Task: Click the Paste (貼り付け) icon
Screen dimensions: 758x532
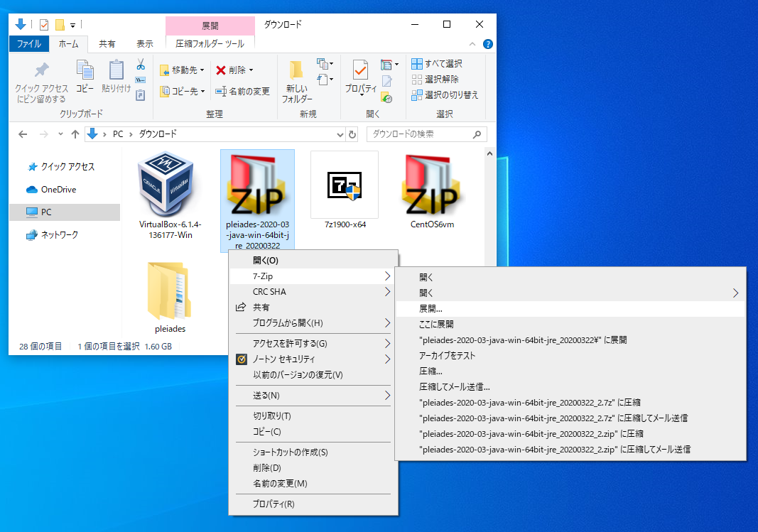Action: coord(117,70)
